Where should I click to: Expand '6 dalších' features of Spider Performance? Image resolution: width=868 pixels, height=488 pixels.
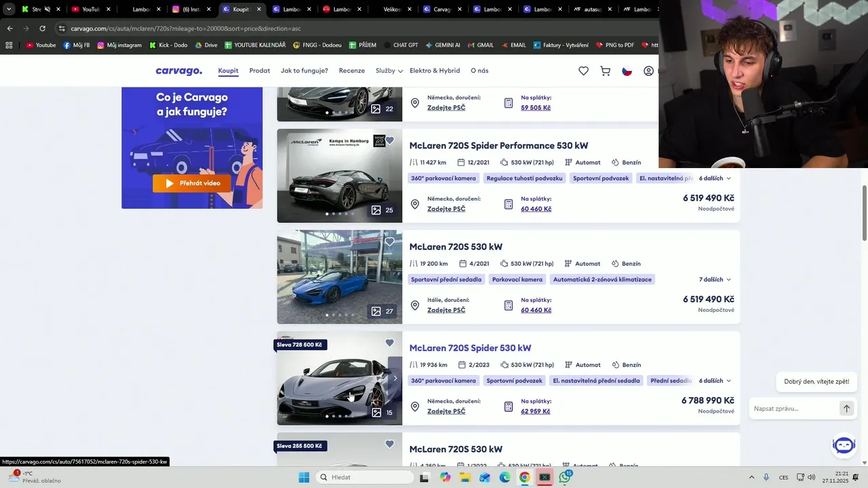[x=715, y=178]
